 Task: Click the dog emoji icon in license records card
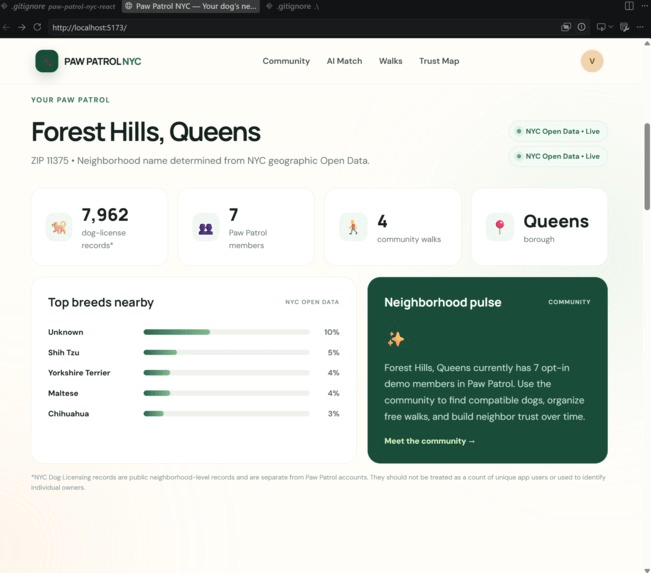pos(59,227)
